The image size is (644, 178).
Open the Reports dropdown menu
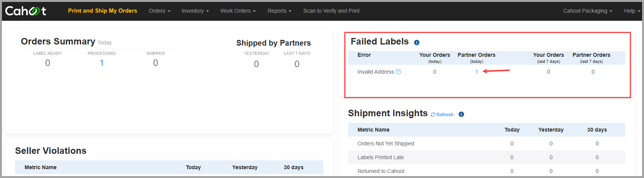(x=279, y=11)
